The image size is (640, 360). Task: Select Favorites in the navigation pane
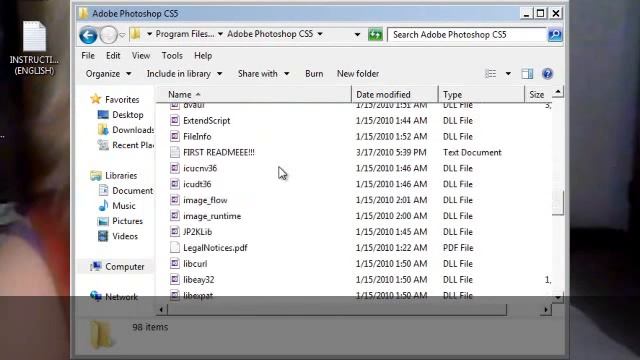tap(115, 99)
